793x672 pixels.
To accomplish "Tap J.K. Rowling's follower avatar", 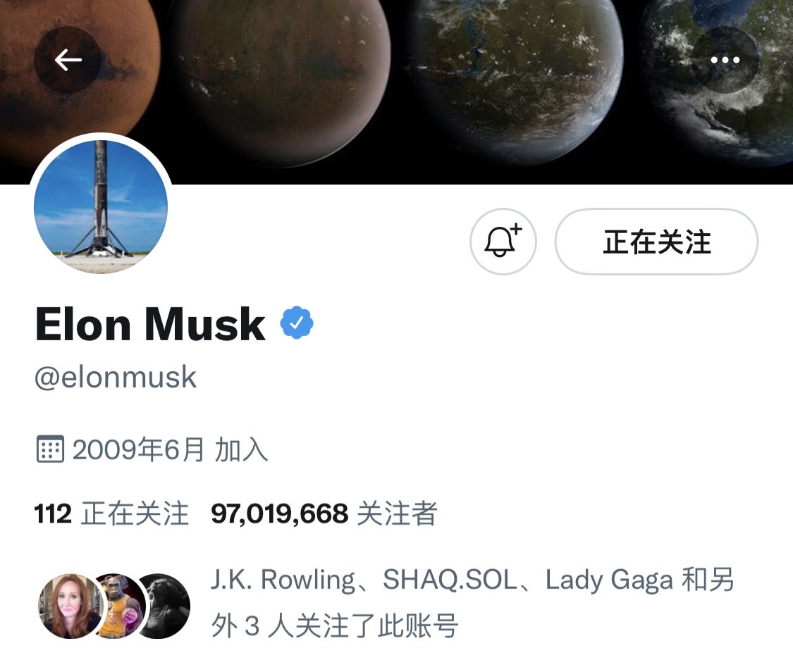I will coord(70,606).
